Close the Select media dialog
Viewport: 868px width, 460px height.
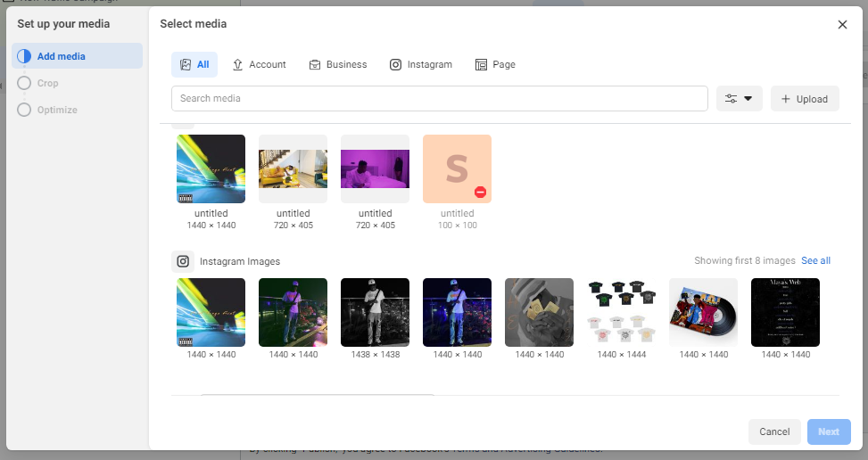[x=842, y=24]
